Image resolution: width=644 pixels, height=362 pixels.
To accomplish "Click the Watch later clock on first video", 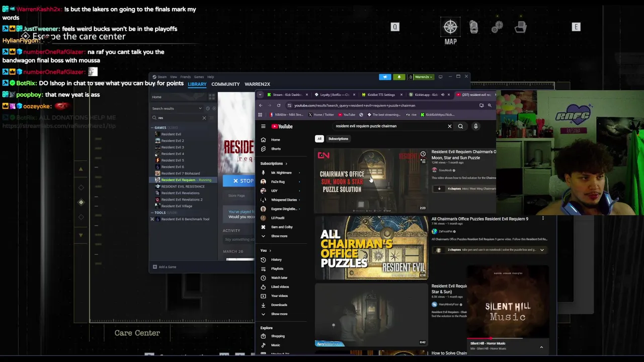I will click(x=423, y=154).
